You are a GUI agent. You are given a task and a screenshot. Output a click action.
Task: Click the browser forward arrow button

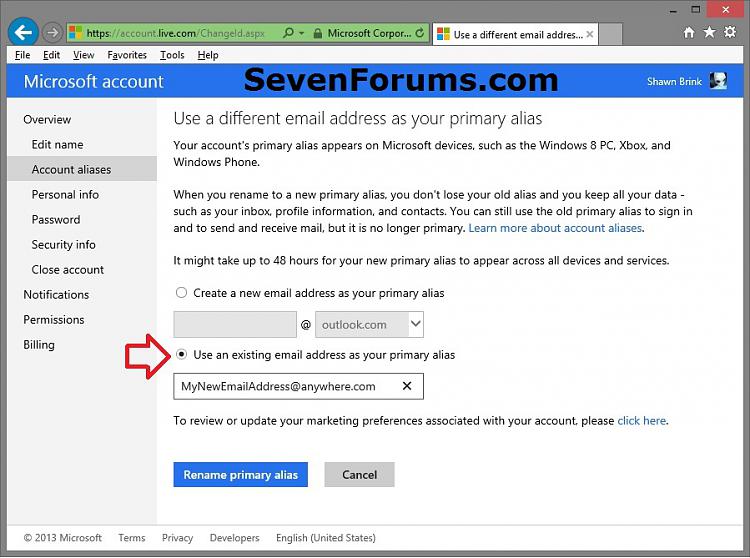pyautogui.click(x=52, y=33)
